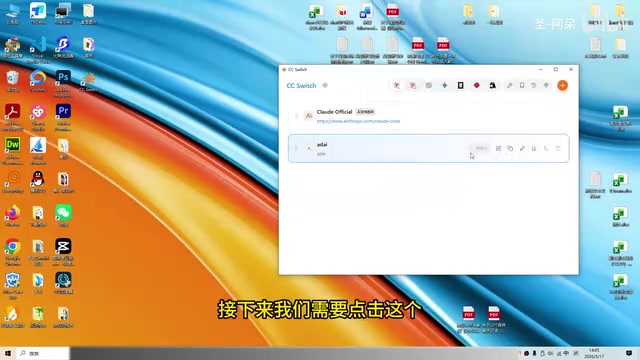The height and width of the screenshot is (360, 640).
Task: Click the last gray icon before the plus button
Action: 546,85
